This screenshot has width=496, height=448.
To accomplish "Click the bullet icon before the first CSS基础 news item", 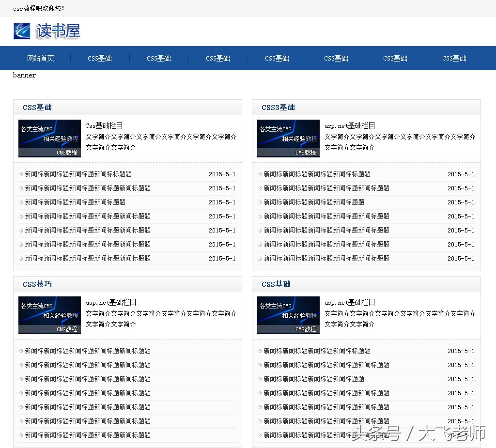I will [20, 174].
